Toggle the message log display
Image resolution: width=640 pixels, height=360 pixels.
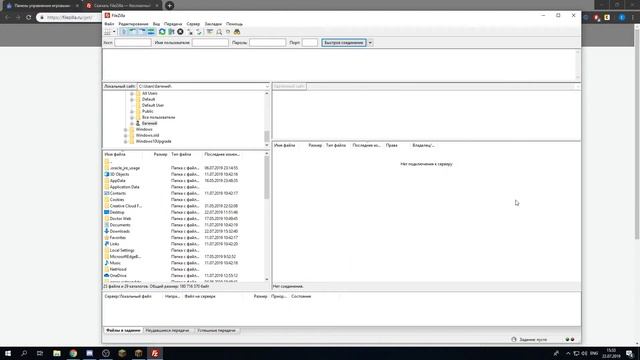(x=124, y=32)
